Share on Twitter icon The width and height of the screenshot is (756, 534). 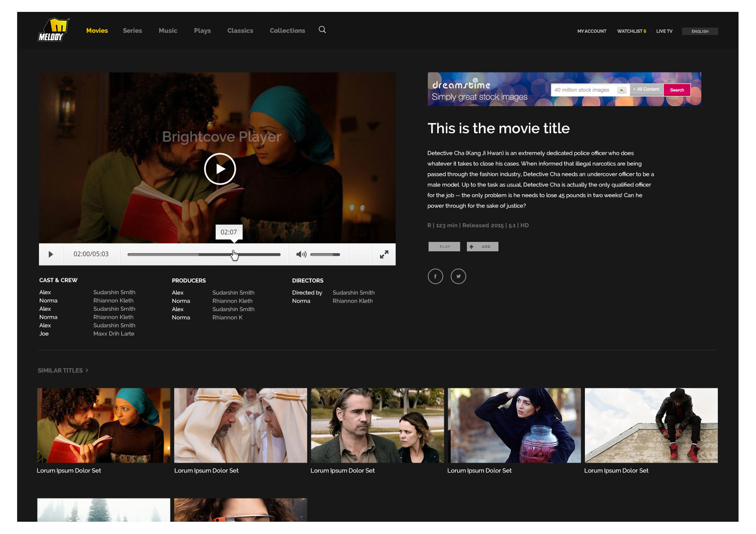point(458,276)
